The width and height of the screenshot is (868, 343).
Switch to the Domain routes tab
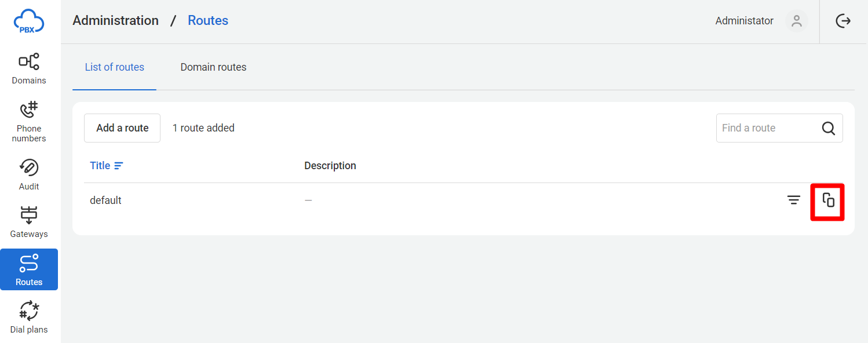coord(213,67)
